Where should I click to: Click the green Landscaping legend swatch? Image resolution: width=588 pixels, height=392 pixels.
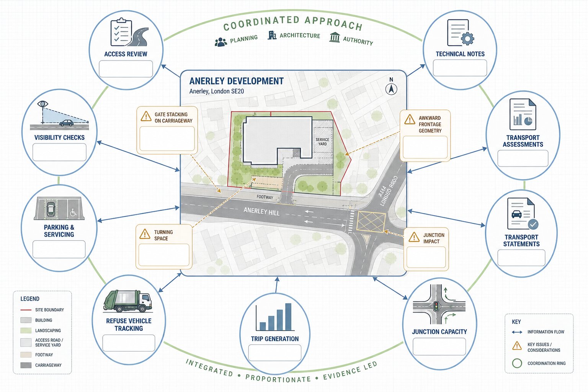click(x=26, y=330)
